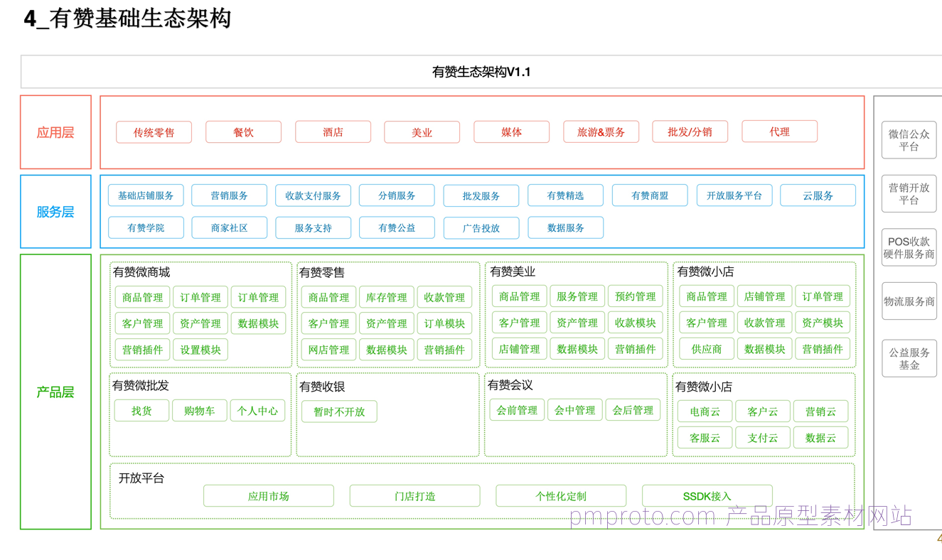The height and width of the screenshot is (560, 942).
Task: Select the 广告投放 box
Action: click(x=481, y=228)
